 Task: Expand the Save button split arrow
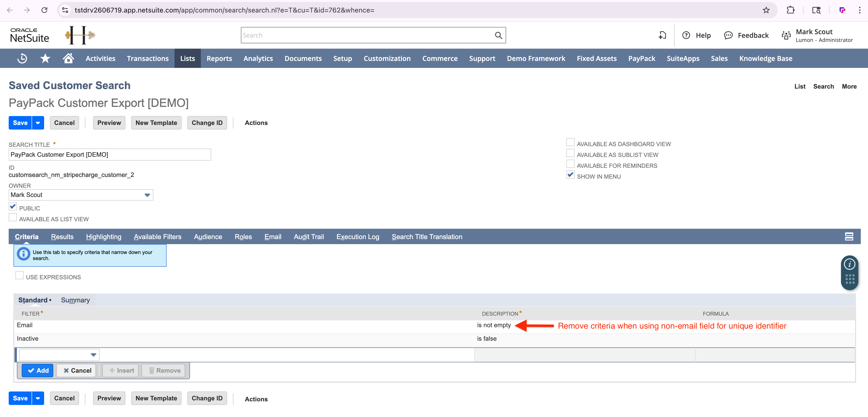tap(38, 123)
